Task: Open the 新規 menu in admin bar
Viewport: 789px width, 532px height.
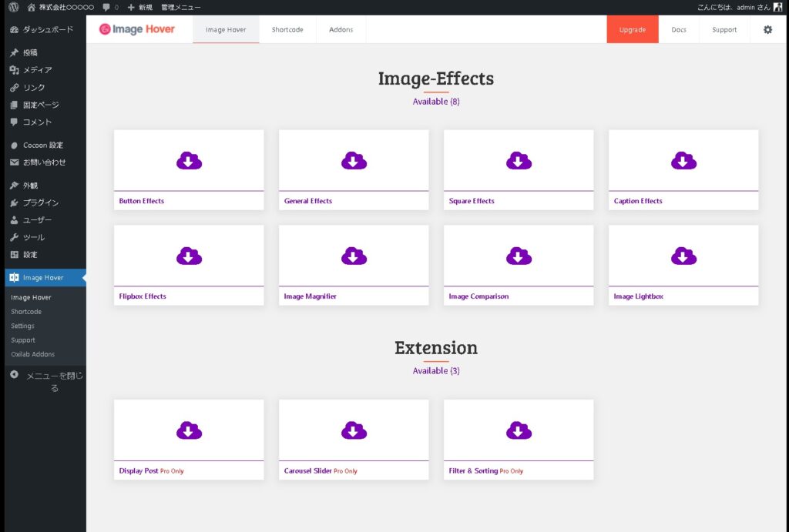Action: click(x=139, y=7)
